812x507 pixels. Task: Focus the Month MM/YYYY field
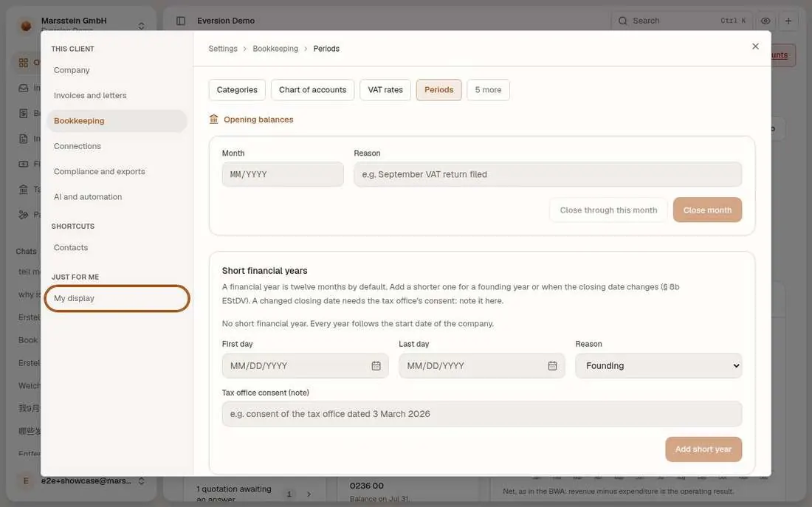(x=283, y=174)
